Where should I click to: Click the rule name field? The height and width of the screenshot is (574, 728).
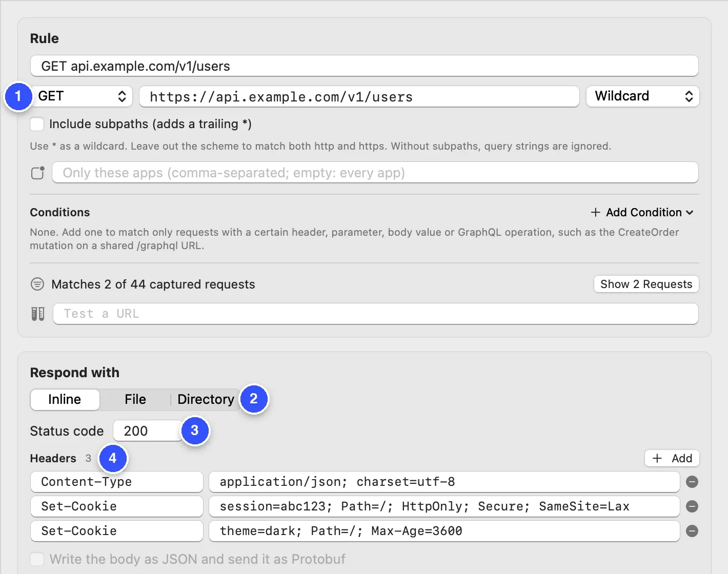[365, 66]
